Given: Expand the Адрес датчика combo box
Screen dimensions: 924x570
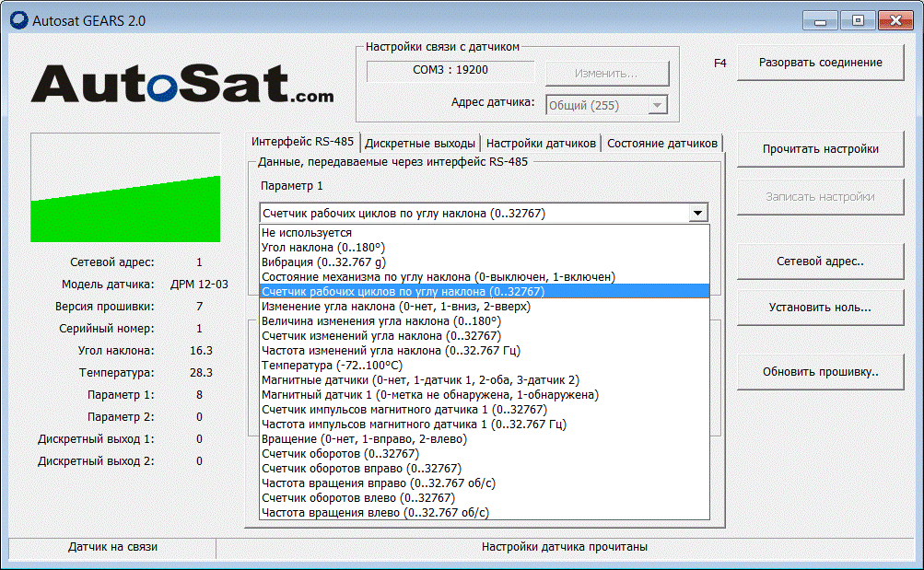Looking at the screenshot, I should pos(657,105).
